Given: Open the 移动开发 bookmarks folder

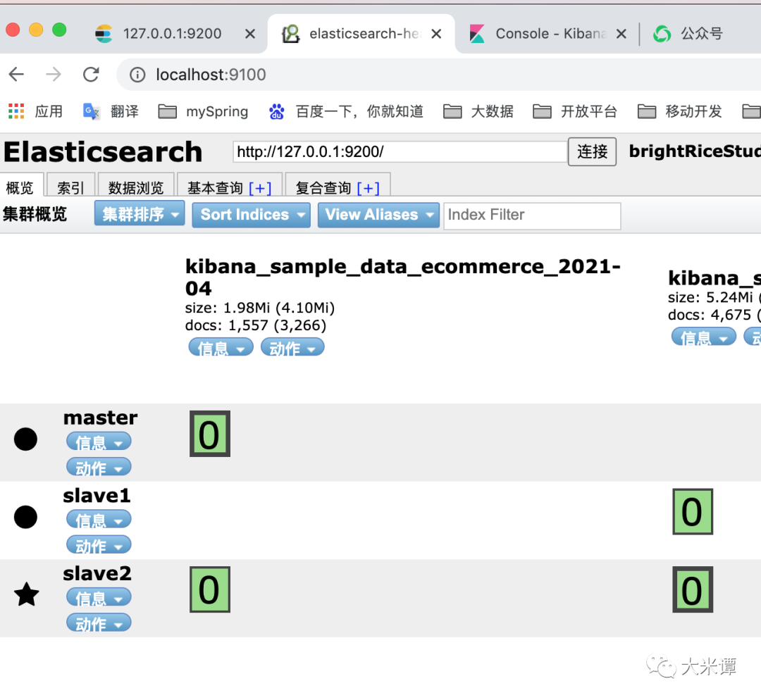Looking at the screenshot, I should point(680,111).
